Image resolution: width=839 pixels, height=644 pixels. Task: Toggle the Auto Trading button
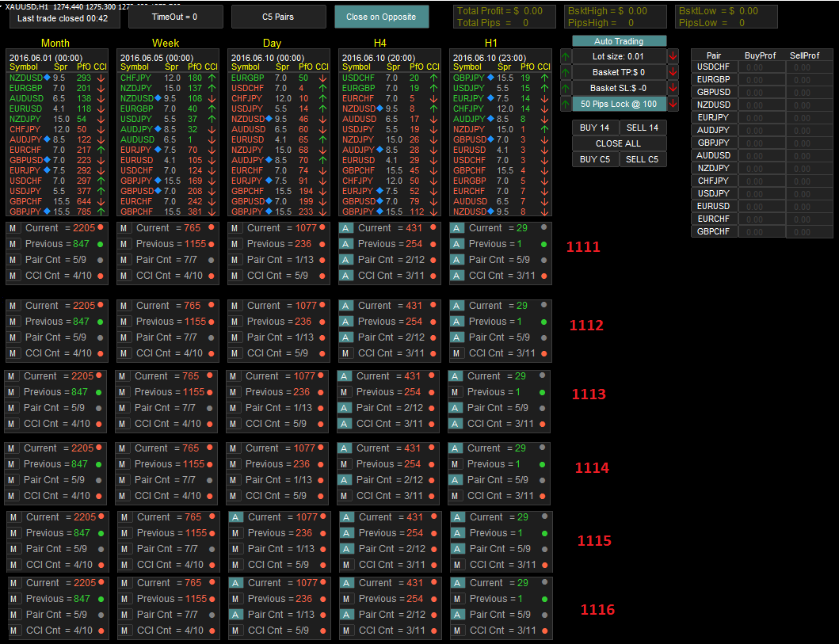(x=619, y=41)
